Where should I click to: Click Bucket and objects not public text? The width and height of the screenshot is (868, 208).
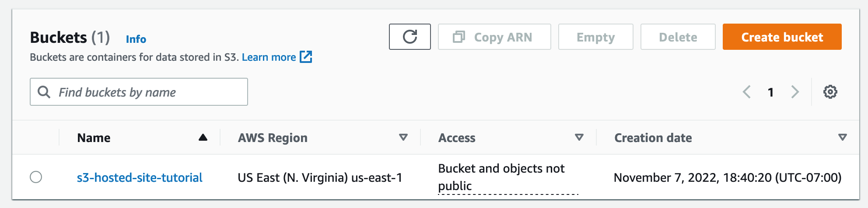[x=501, y=177]
